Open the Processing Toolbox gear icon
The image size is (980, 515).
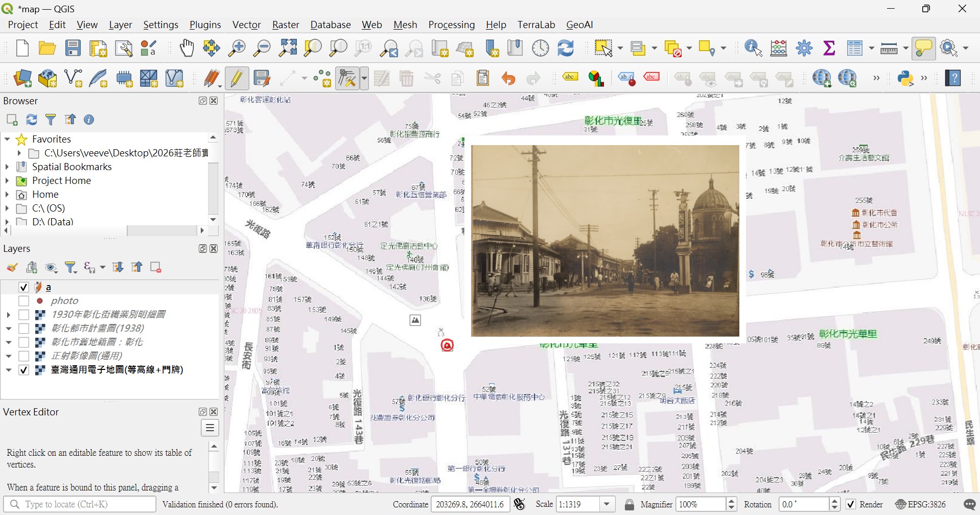(x=804, y=48)
